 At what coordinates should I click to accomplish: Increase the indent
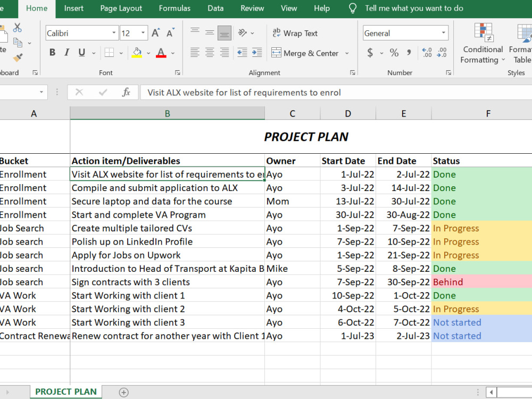257,53
